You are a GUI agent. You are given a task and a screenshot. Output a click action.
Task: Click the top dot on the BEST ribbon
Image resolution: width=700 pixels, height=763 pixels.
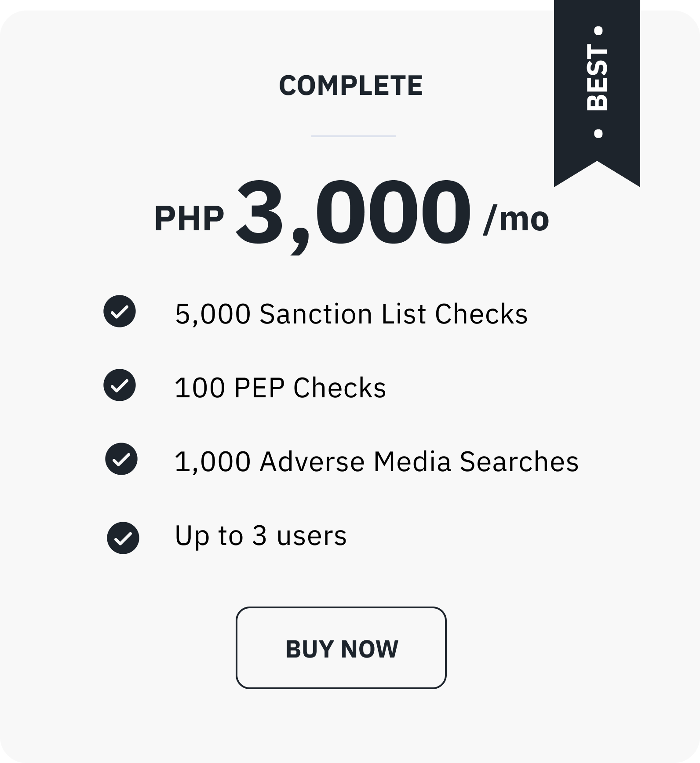click(x=598, y=31)
